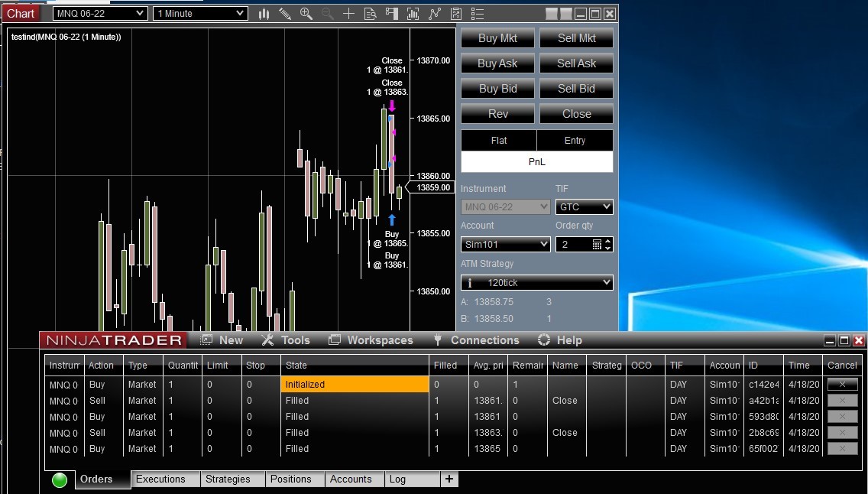Viewport: 868px width, 494px height.
Task: Open the Connections menu
Action: point(476,340)
